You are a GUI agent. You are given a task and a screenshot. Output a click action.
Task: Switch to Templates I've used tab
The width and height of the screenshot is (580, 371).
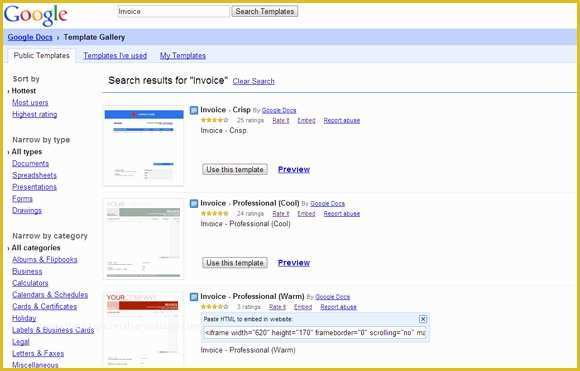coord(115,55)
